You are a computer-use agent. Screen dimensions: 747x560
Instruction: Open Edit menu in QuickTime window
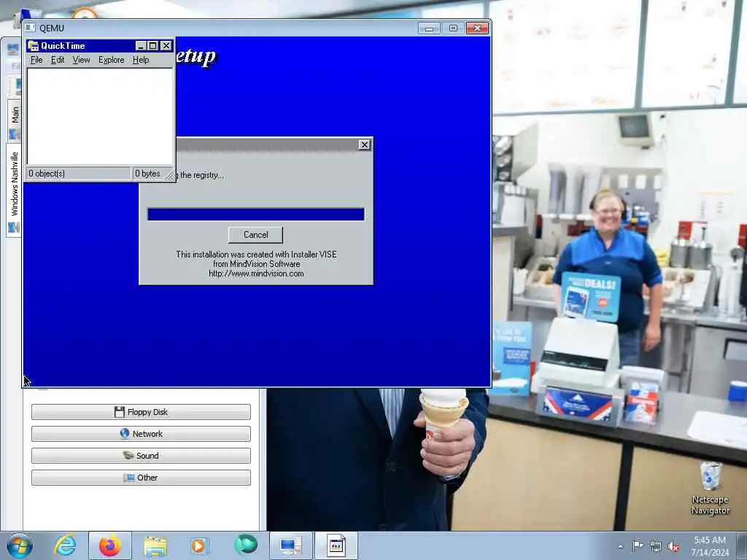(x=58, y=60)
